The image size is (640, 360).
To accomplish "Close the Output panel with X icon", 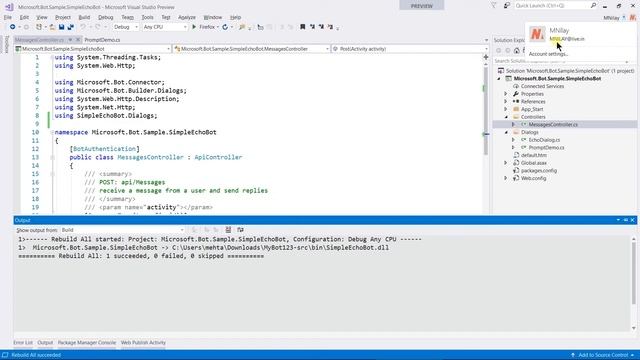I will (633, 220).
